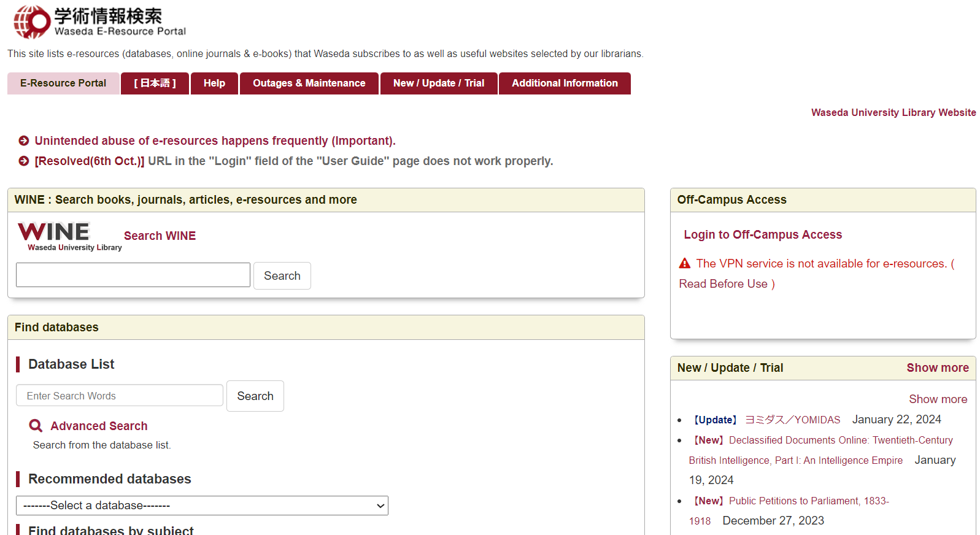Image resolution: width=980 pixels, height=535 pixels.
Task: Open the Login to Off-Campus Access link
Action: click(x=763, y=235)
